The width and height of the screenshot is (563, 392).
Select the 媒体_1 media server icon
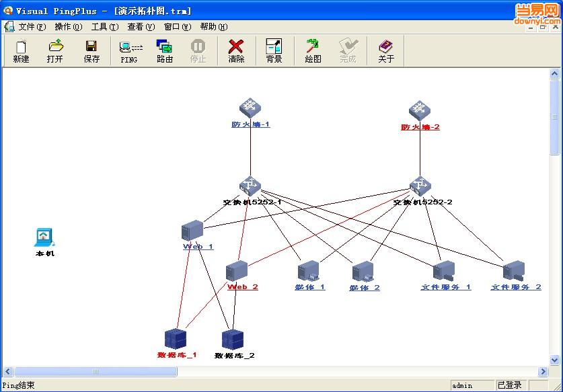pyautogui.click(x=309, y=271)
